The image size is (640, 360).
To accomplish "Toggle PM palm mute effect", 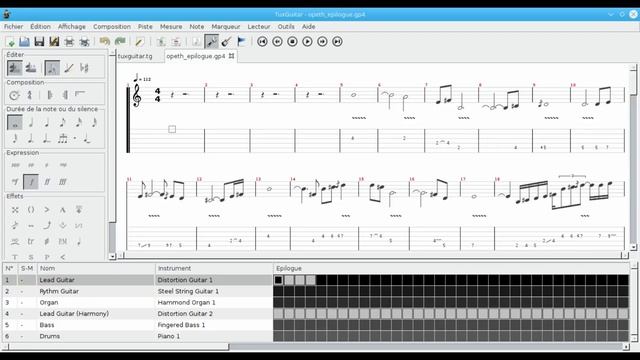I will [x=62, y=241].
